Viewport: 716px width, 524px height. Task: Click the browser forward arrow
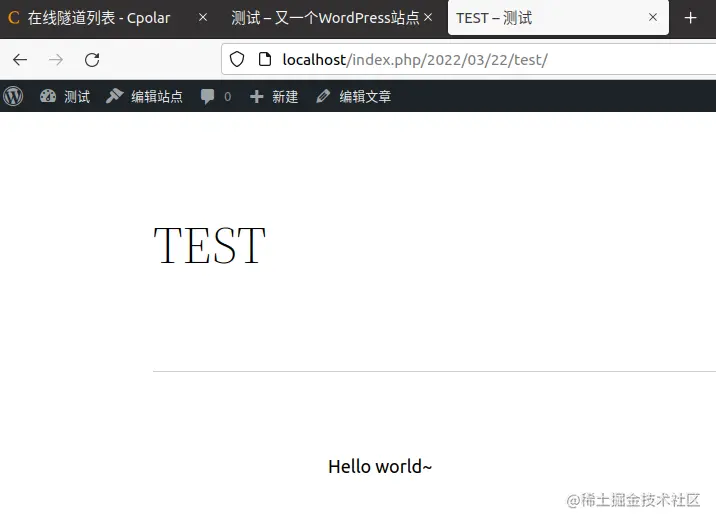coord(56,60)
